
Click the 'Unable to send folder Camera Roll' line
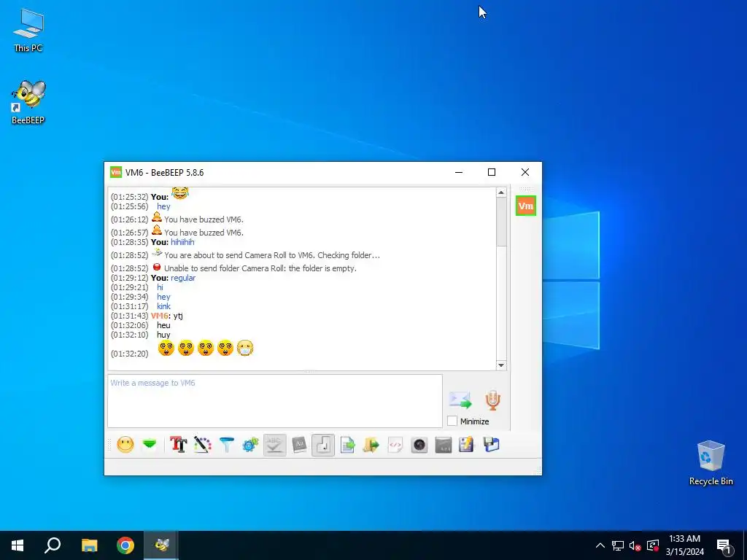tap(260, 268)
